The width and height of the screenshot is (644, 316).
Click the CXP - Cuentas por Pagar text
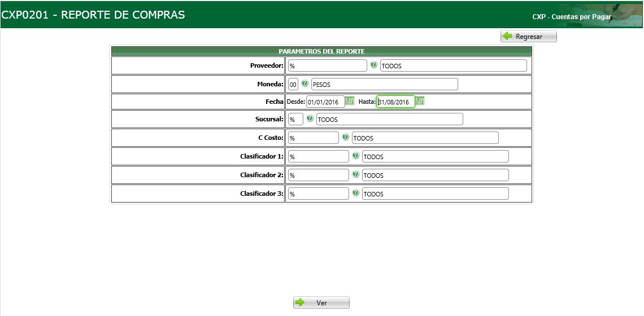[x=572, y=17]
